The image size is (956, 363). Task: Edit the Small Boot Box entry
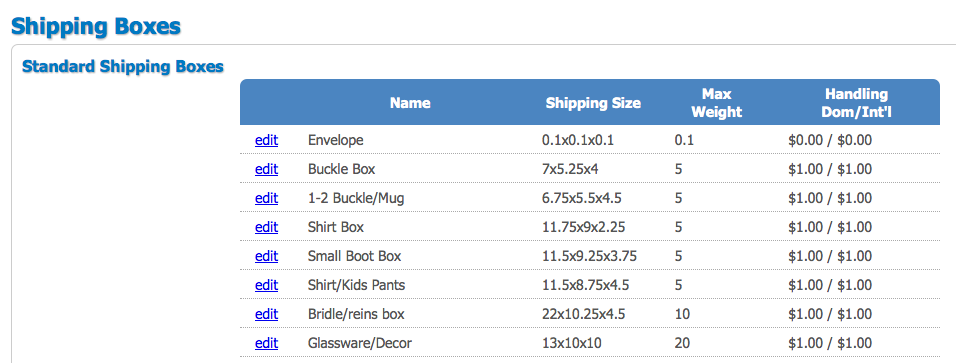pyautogui.click(x=266, y=256)
